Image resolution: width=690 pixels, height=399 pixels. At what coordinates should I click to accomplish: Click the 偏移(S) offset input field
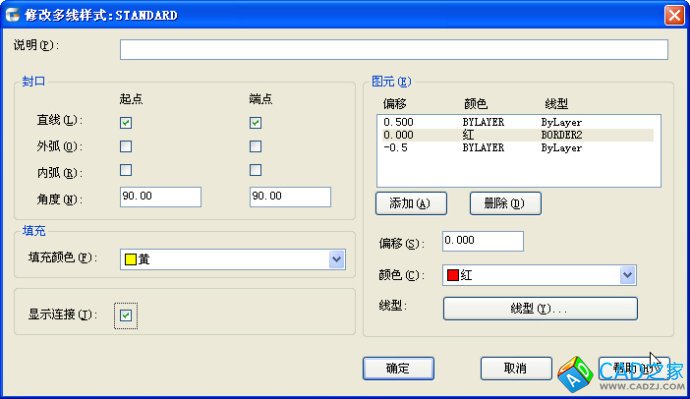click(x=483, y=241)
